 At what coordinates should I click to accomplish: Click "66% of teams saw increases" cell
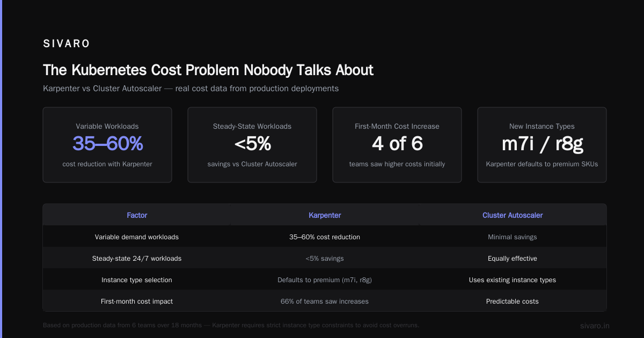[x=325, y=301]
